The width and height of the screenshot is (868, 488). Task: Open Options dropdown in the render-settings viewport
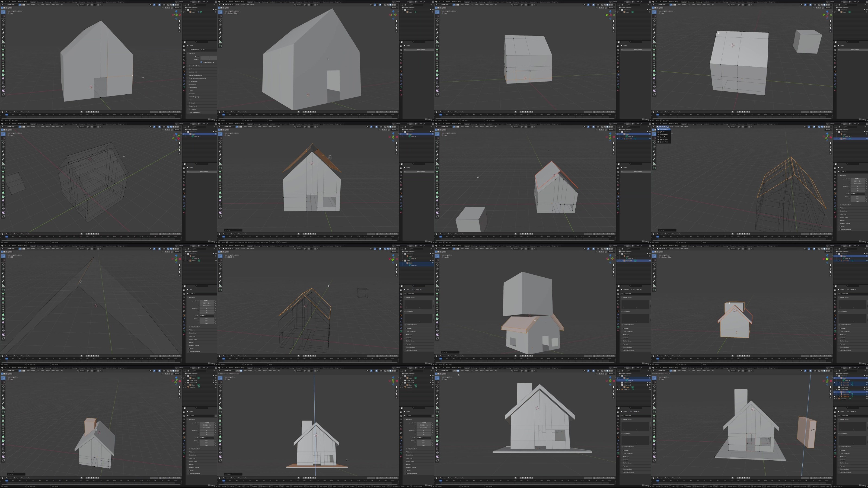(178, 8)
